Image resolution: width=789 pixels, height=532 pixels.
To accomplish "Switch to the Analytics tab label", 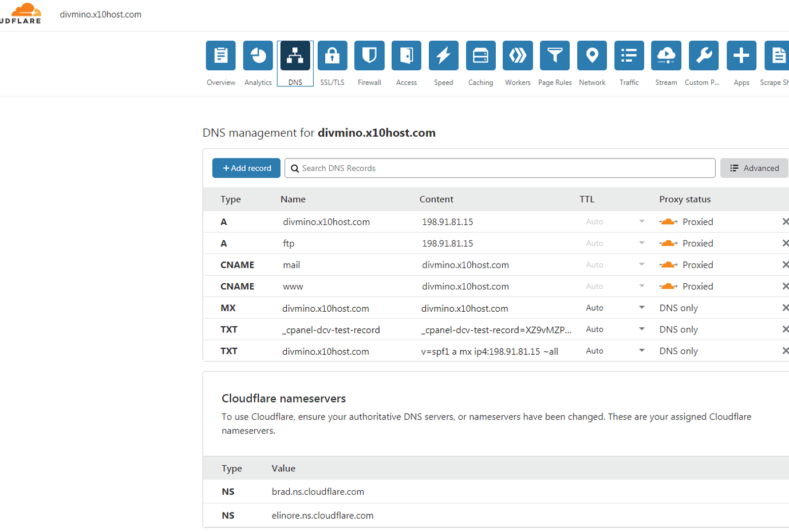I will coord(258,82).
